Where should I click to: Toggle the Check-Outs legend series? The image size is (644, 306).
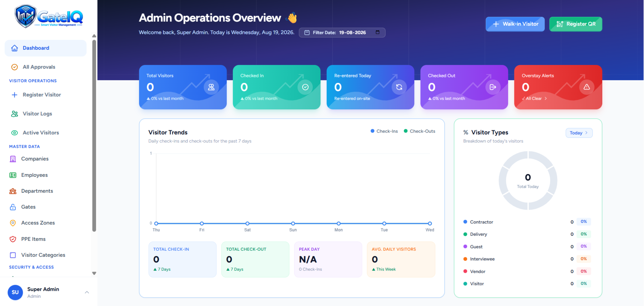(x=419, y=131)
